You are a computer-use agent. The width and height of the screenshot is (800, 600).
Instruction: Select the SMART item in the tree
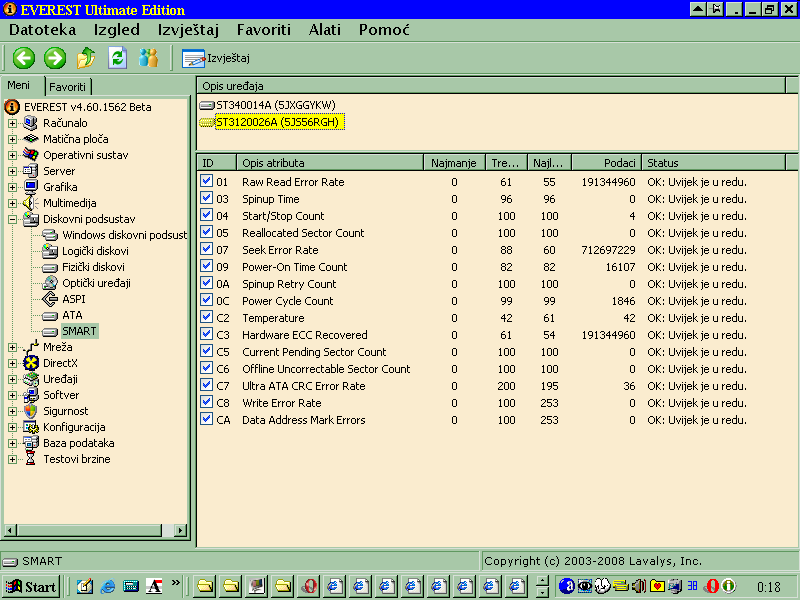(79, 331)
